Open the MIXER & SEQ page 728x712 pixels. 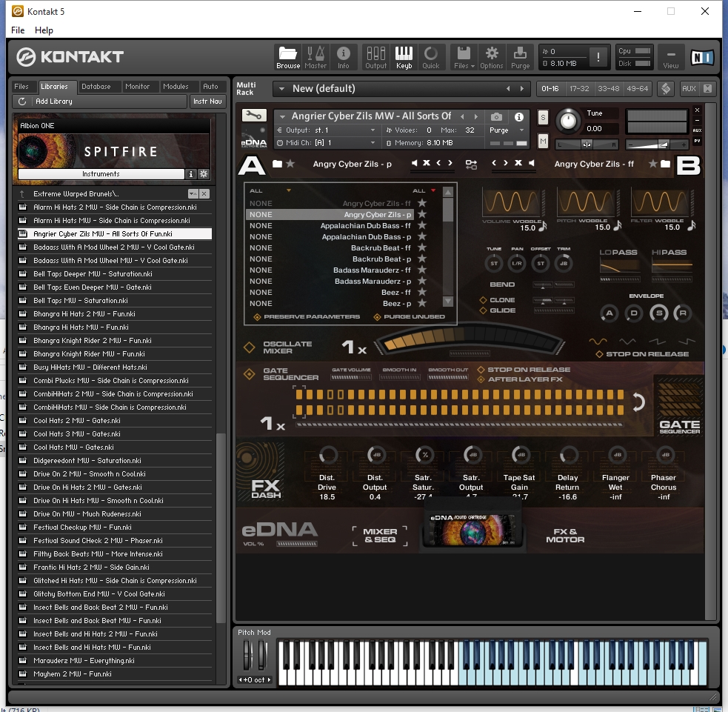pos(380,536)
